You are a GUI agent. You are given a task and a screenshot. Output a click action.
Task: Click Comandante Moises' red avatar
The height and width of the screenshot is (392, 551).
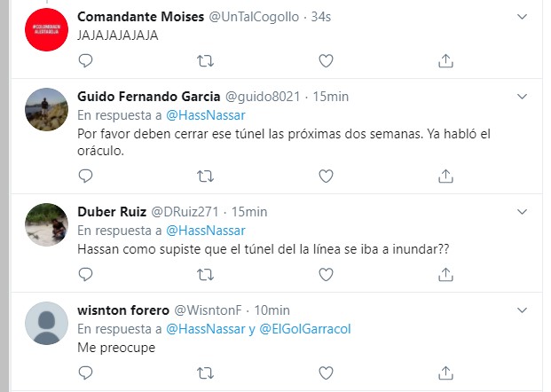click(46, 28)
